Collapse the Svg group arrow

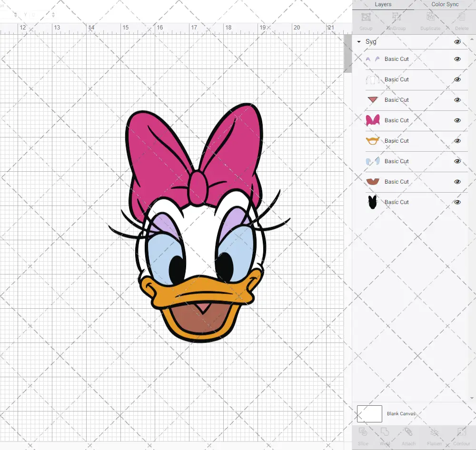coord(359,42)
